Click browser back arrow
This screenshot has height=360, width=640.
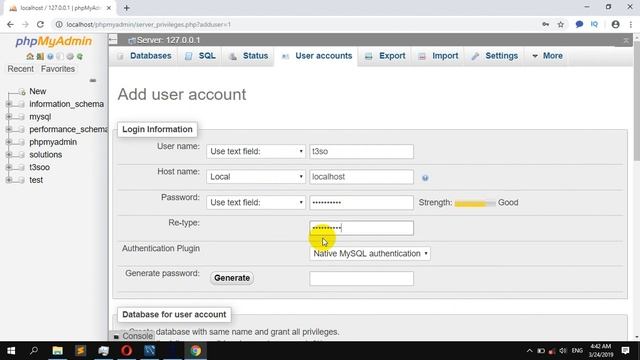point(10,24)
